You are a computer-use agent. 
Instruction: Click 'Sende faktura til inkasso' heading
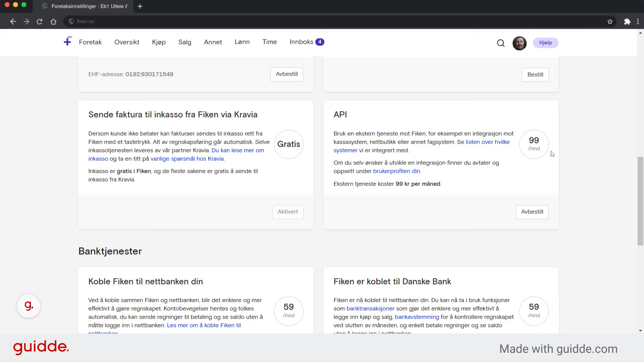point(173,115)
